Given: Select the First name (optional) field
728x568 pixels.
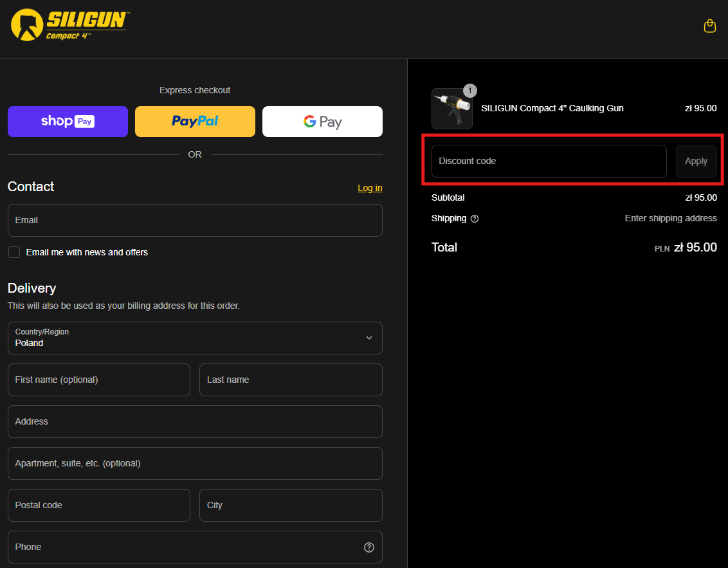Looking at the screenshot, I should (x=99, y=380).
